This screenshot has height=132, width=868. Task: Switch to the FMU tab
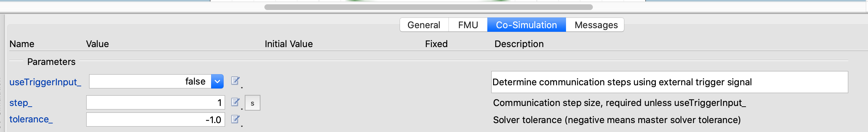tap(468, 25)
